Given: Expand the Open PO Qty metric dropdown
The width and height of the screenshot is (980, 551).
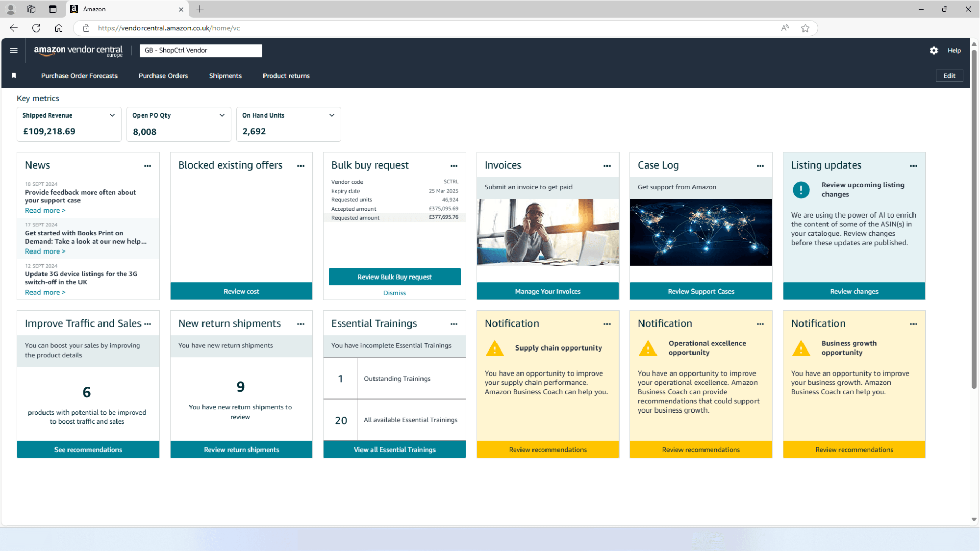Looking at the screenshot, I should 222,115.
